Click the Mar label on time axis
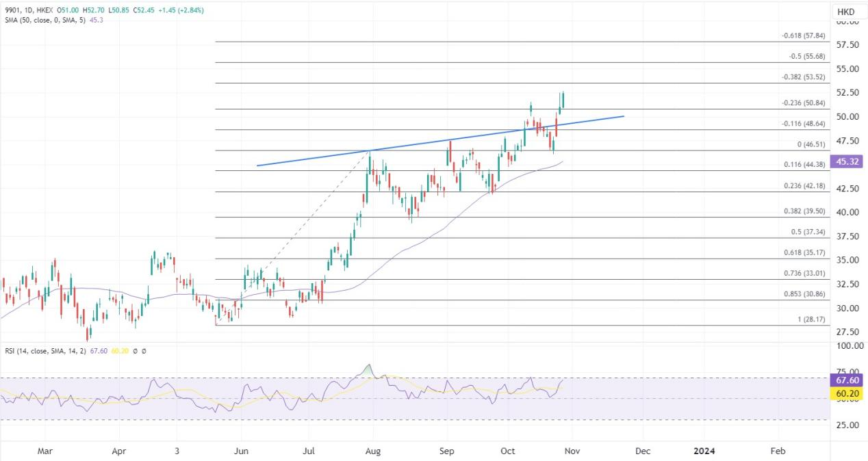The width and height of the screenshot is (868, 461). point(44,451)
